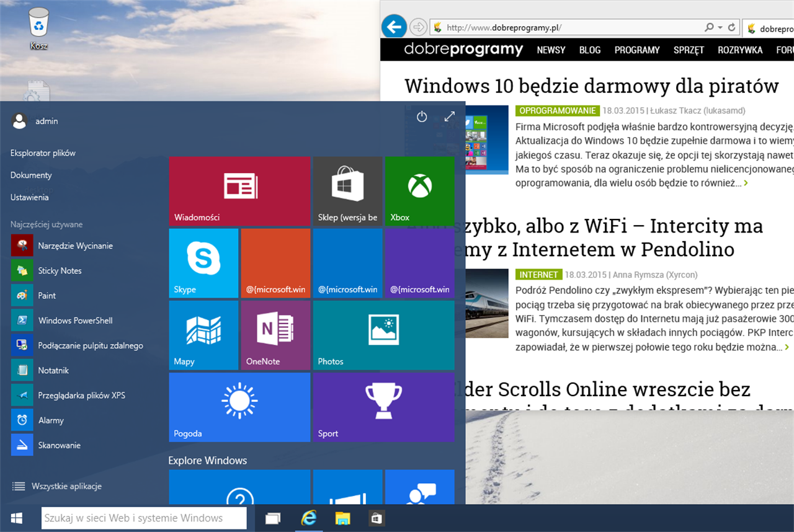Viewport: 794px width, 532px height.
Task: Open headline Windows 10 będzie darmowy
Action: (591, 86)
